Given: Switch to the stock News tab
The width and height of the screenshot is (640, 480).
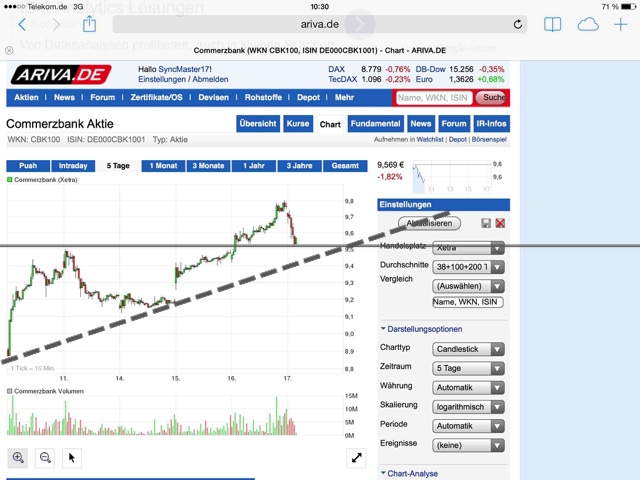Looking at the screenshot, I should pyautogui.click(x=421, y=124).
